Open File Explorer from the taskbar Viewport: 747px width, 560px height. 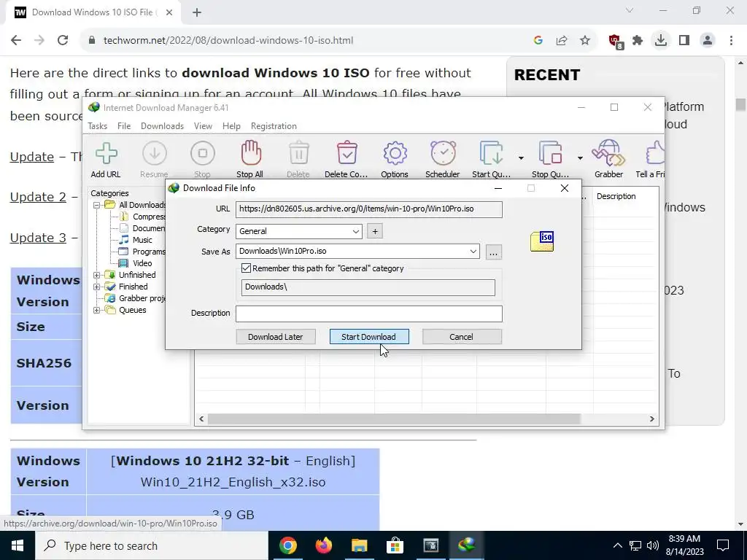tap(360, 545)
